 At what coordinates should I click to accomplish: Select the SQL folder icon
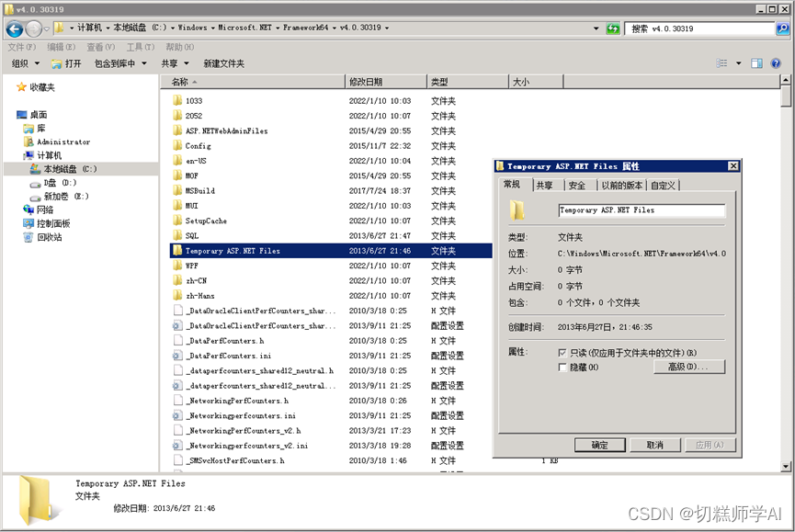177,235
